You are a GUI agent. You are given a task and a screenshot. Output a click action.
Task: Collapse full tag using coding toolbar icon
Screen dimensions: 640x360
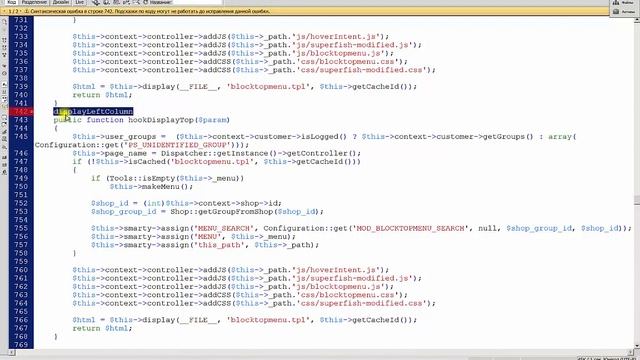click(4, 40)
